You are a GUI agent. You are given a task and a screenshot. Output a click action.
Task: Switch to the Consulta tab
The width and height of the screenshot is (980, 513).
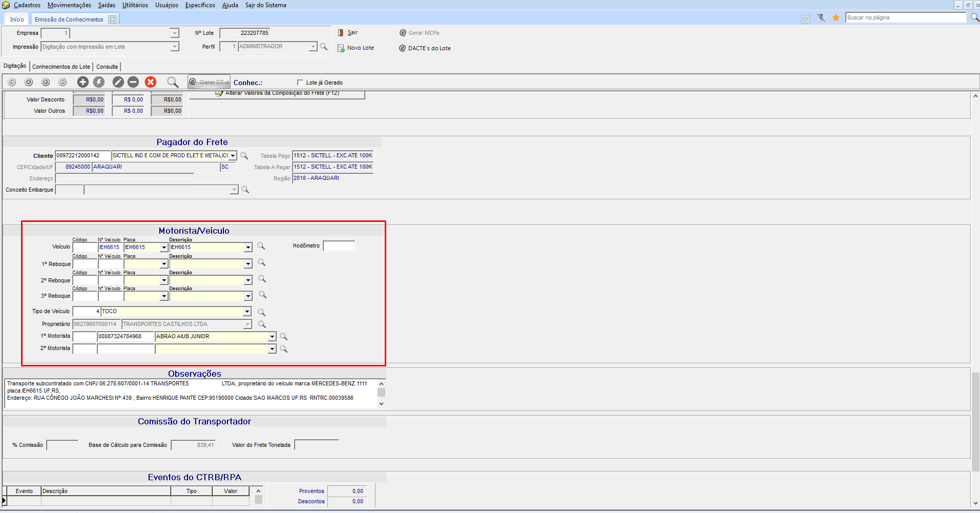(107, 67)
